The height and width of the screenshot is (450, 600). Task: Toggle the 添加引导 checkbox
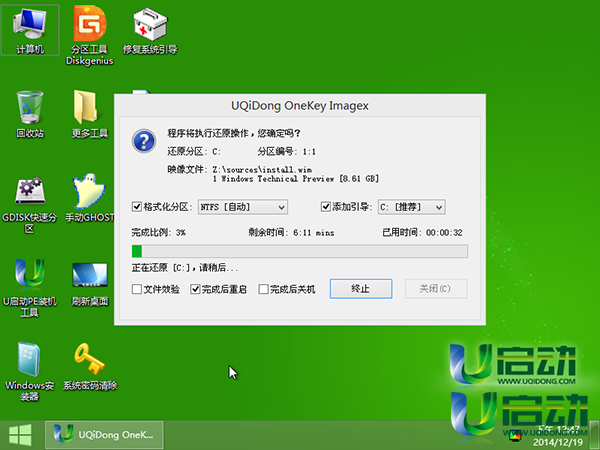[325, 207]
